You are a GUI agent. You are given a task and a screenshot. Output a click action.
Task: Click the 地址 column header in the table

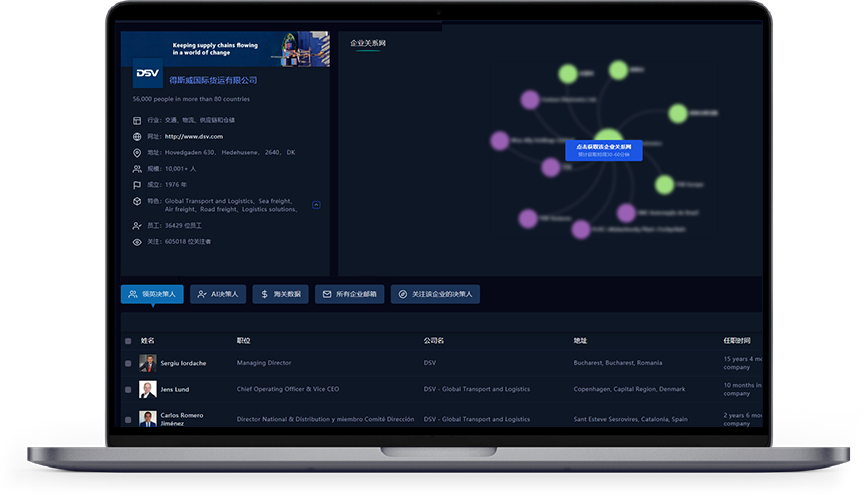[x=580, y=341]
